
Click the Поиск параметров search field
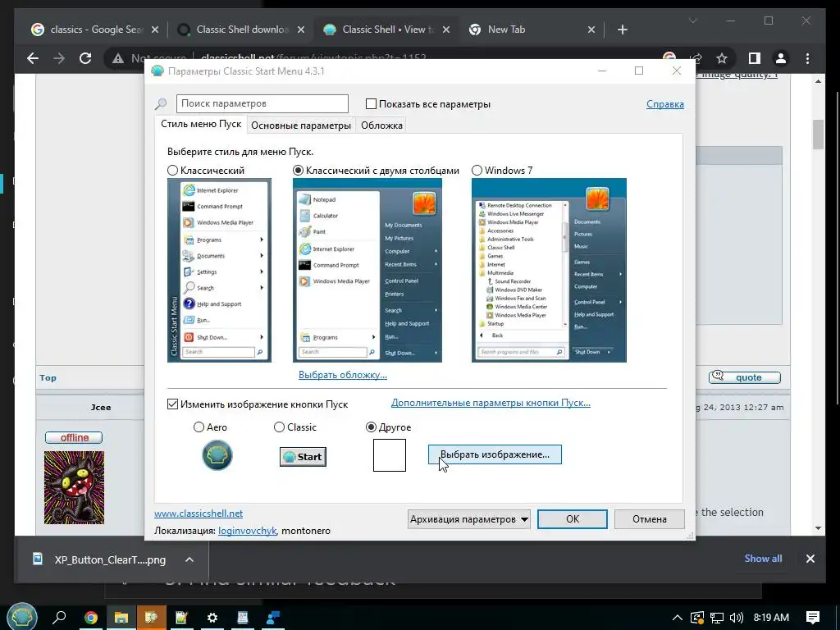tap(262, 103)
